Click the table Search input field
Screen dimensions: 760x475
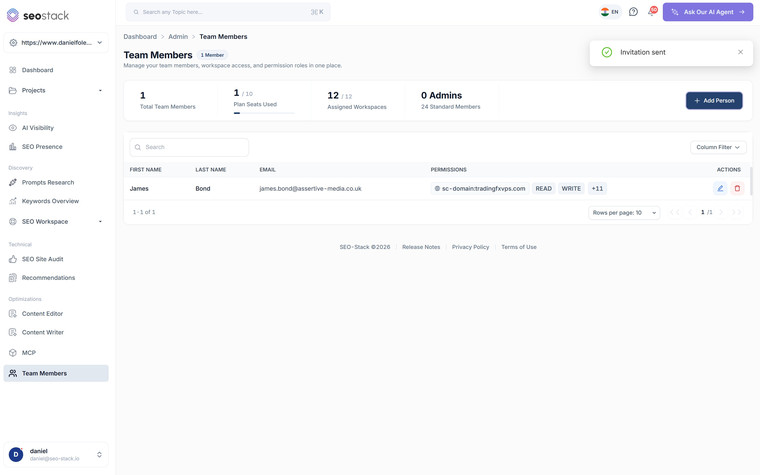point(189,147)
